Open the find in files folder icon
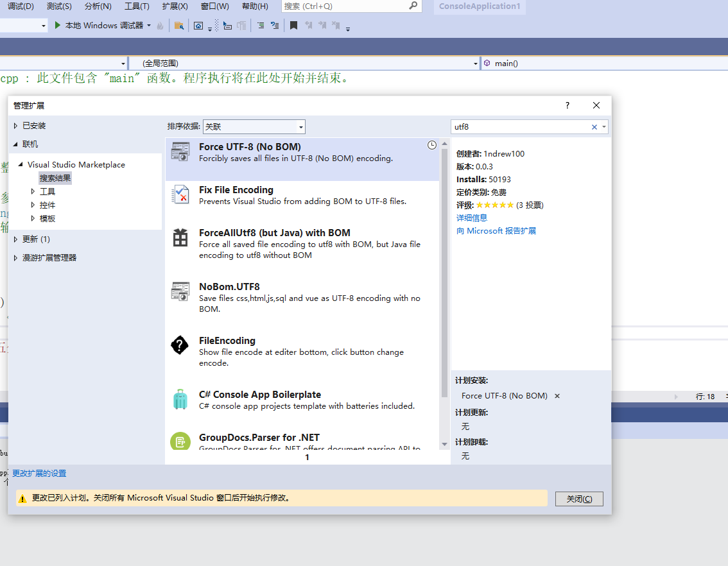The width and height of the screenshot is (728, 566). (x=178, y=26)
